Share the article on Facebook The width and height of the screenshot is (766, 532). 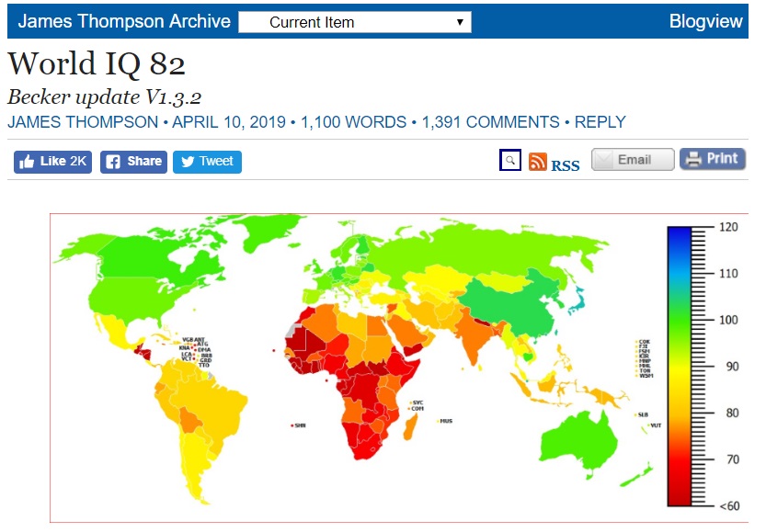click(x=133, y=162)
